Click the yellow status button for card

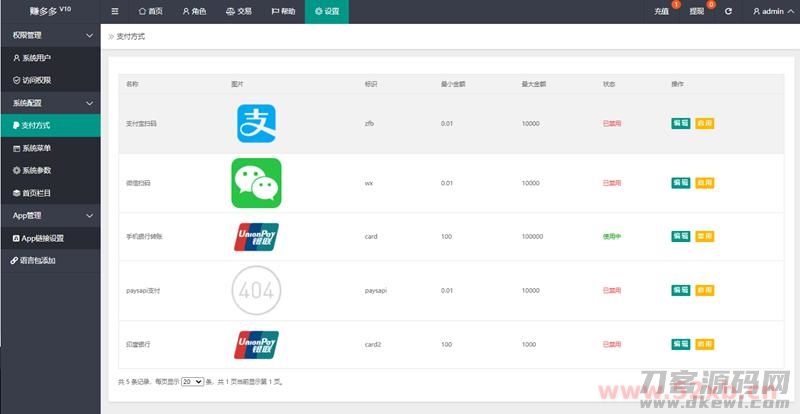705,236
